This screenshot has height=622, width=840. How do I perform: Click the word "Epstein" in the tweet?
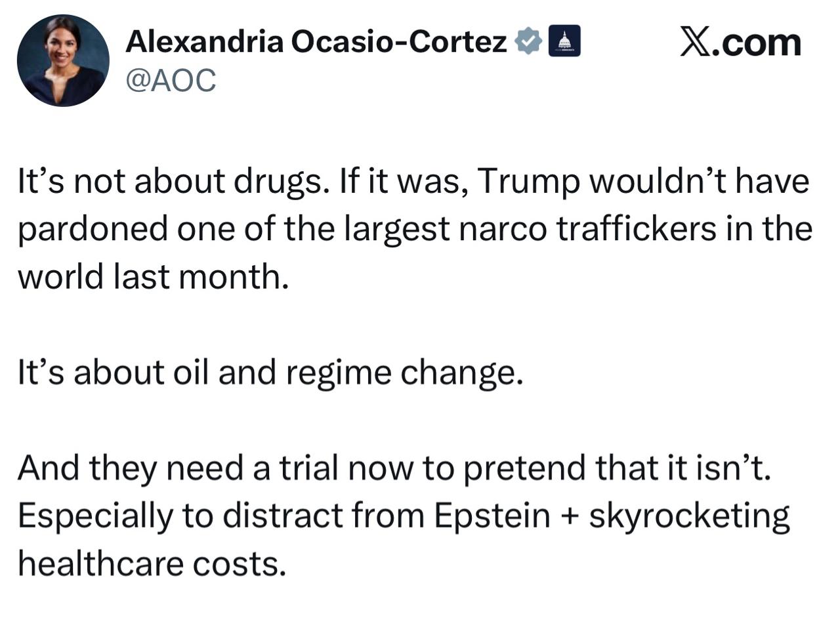click(x=492, y=515)
